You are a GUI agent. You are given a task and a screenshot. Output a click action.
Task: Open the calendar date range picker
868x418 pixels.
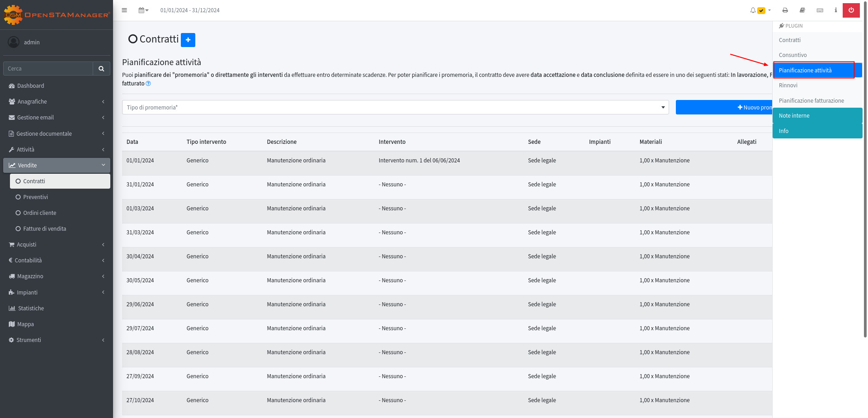143,10
